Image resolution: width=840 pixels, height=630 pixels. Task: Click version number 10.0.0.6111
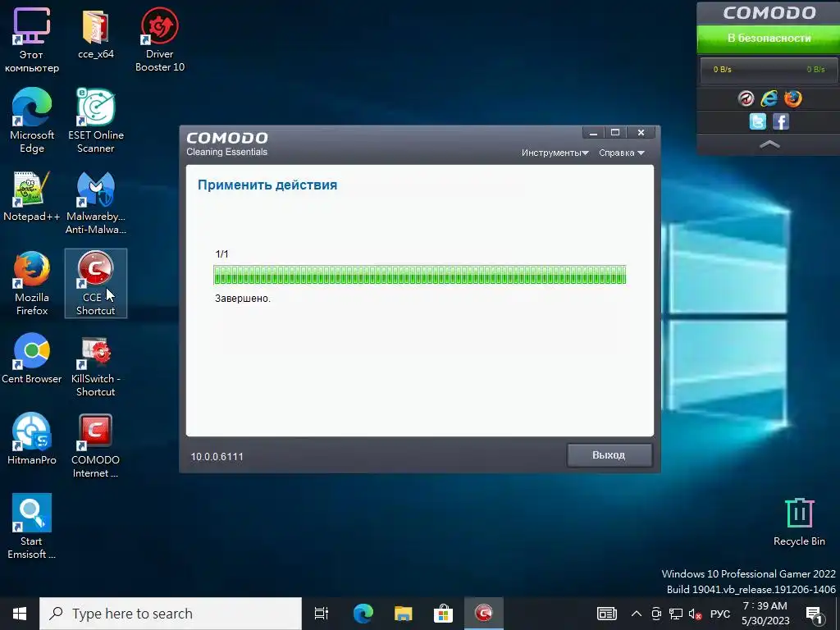tap(217, 456)
